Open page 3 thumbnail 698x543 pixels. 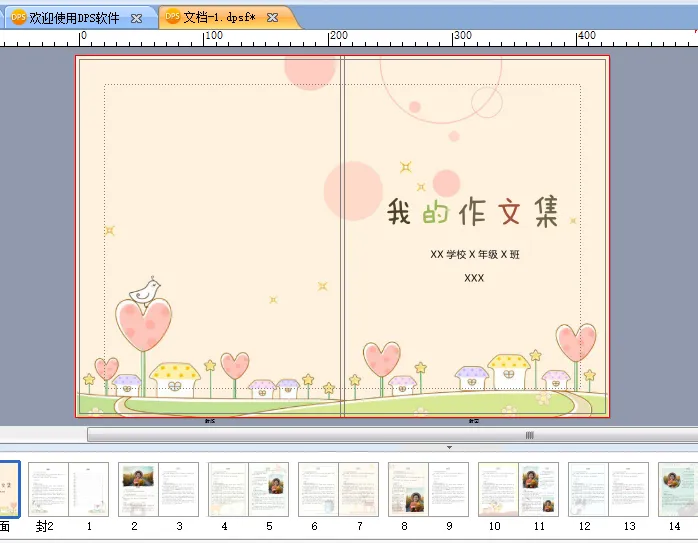pyautogui.click(x=179, y=489)
